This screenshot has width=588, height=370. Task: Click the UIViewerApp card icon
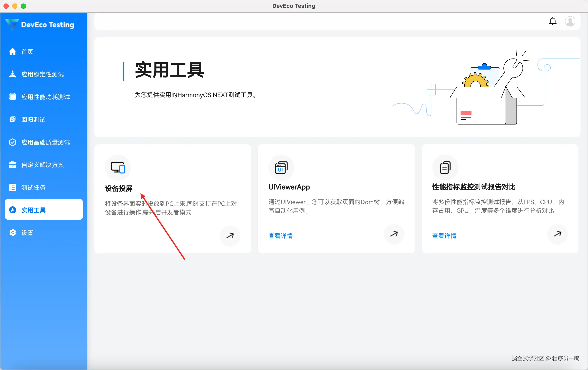point(281,168)
